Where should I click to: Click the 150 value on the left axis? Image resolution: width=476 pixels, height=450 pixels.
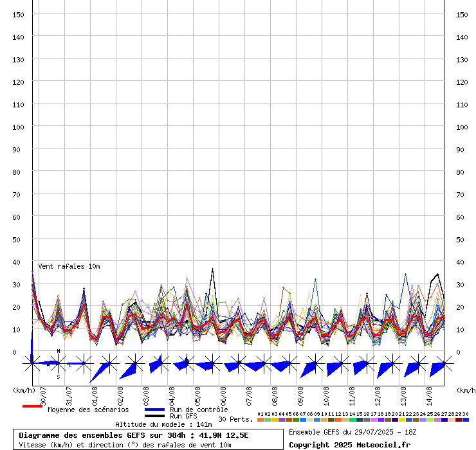coord(18,15)
